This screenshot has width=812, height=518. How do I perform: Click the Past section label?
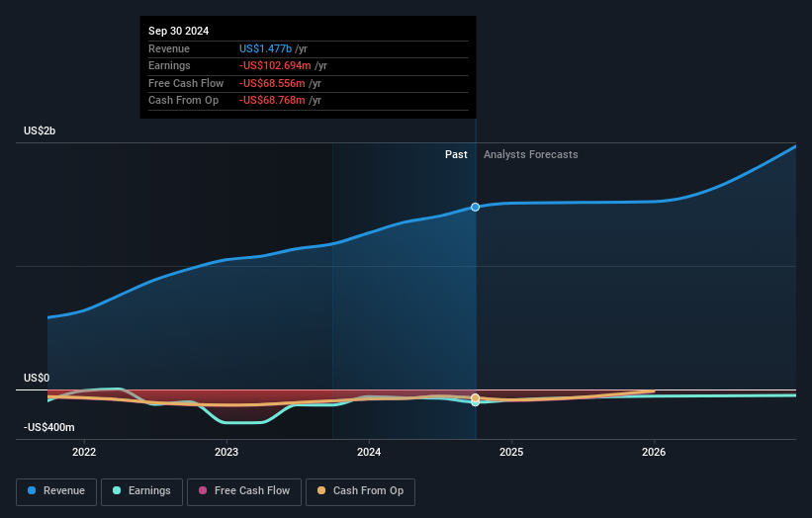[x=456, y=154]
